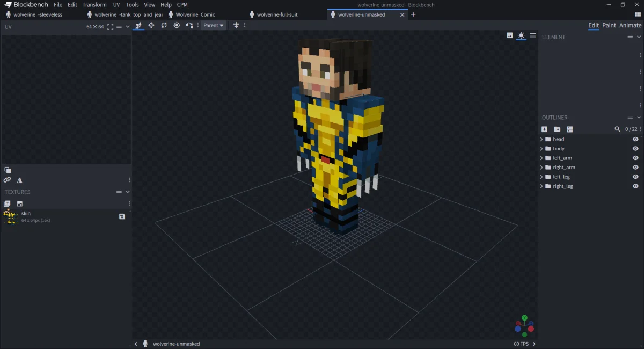The height and width of the screenshot is (349, 644).
Task: Open the Tools menu
Action: point(133,5)
